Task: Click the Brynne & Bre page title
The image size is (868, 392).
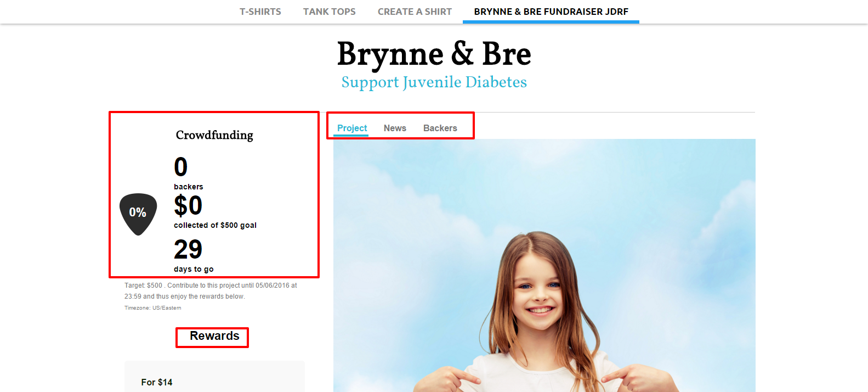Action: [x=434, y=54]
